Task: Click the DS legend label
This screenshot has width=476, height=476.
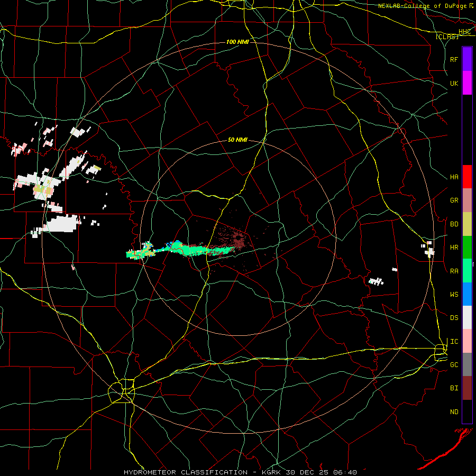Action: [454, 318]
